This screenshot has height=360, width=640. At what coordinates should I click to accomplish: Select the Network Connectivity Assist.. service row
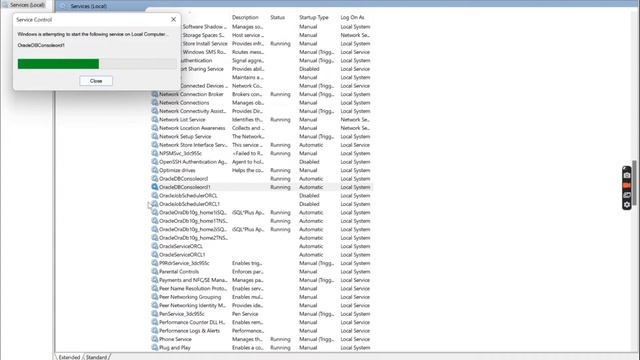click(261, 111)
